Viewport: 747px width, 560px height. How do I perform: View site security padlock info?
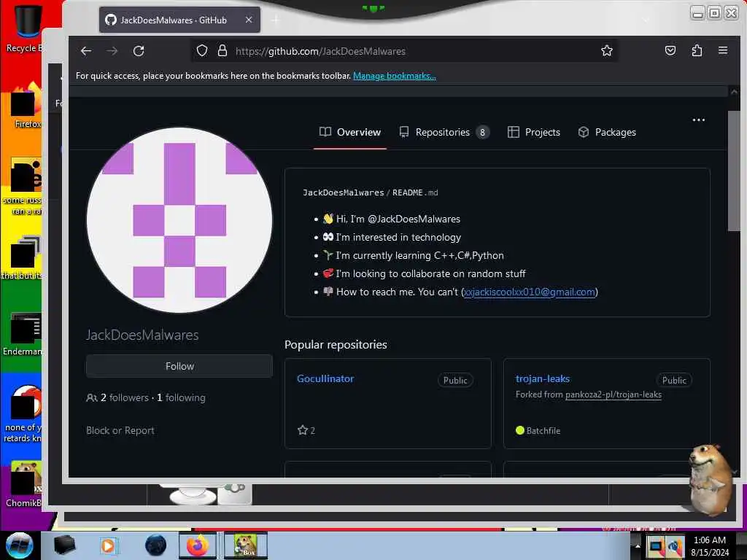coord(222,50)
